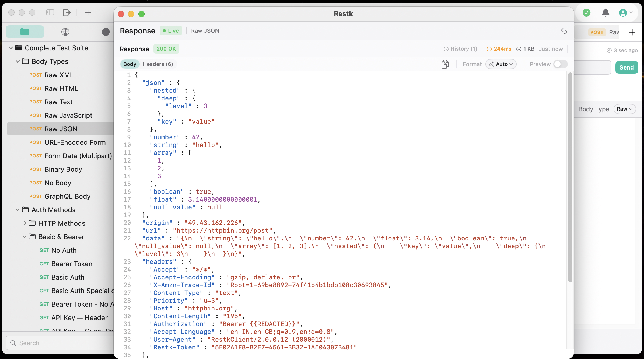Screen dimensions: 644x359
Task: Click the Live status indicator badge
Action: pos(171,31)
